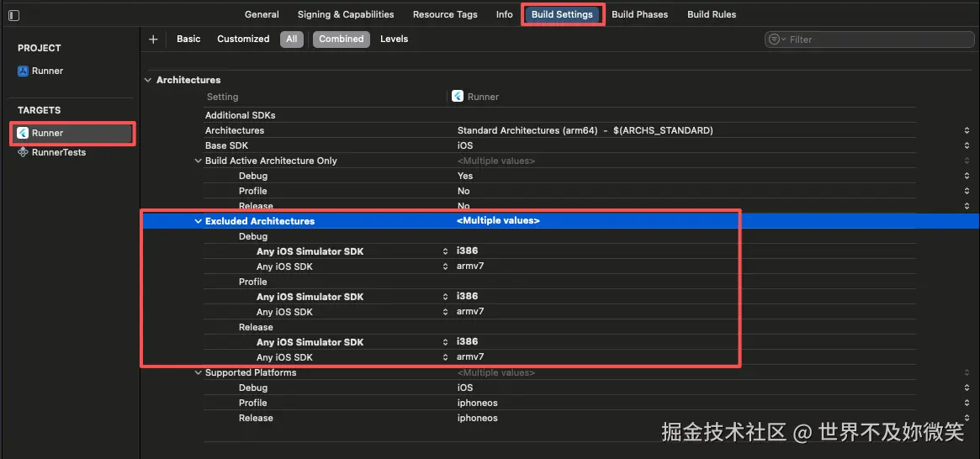
Task: Select the All settings filter
Action: point(292,39)
